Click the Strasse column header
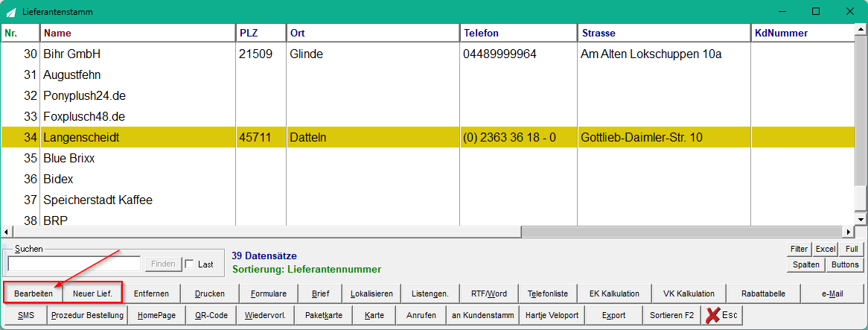This screenshot has width=868, height=330. [x=664, y=34]
